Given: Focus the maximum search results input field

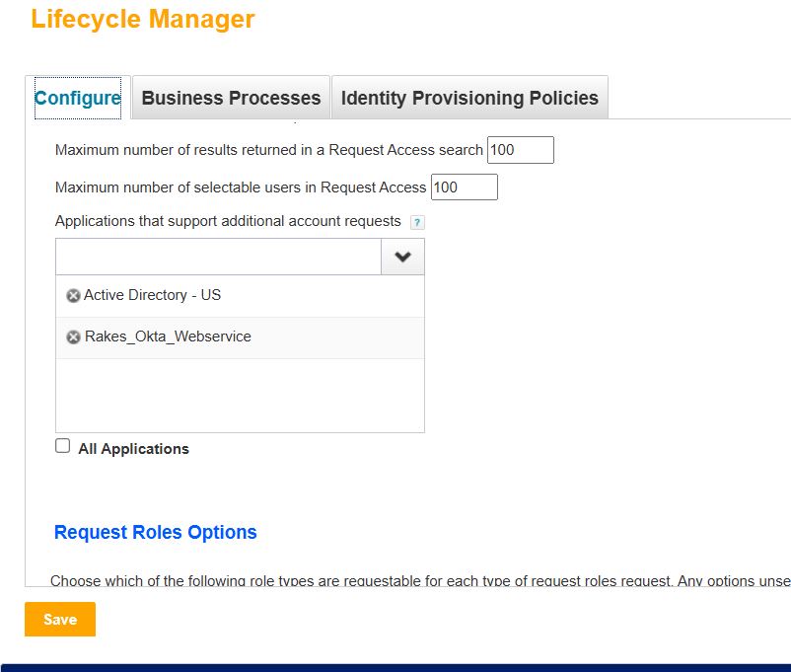Looking at the screenshot, I should click(x=520, y=150).
